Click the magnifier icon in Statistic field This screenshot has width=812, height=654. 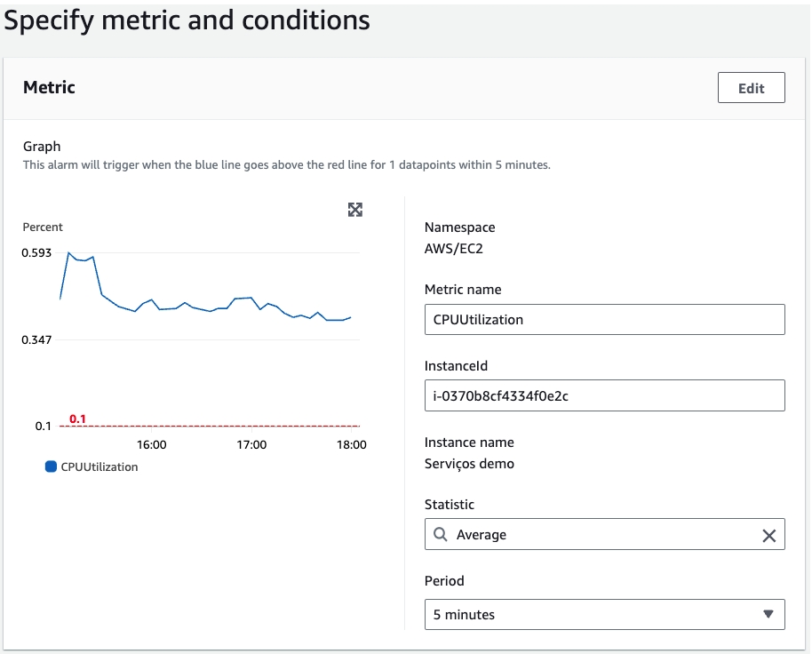441,535
